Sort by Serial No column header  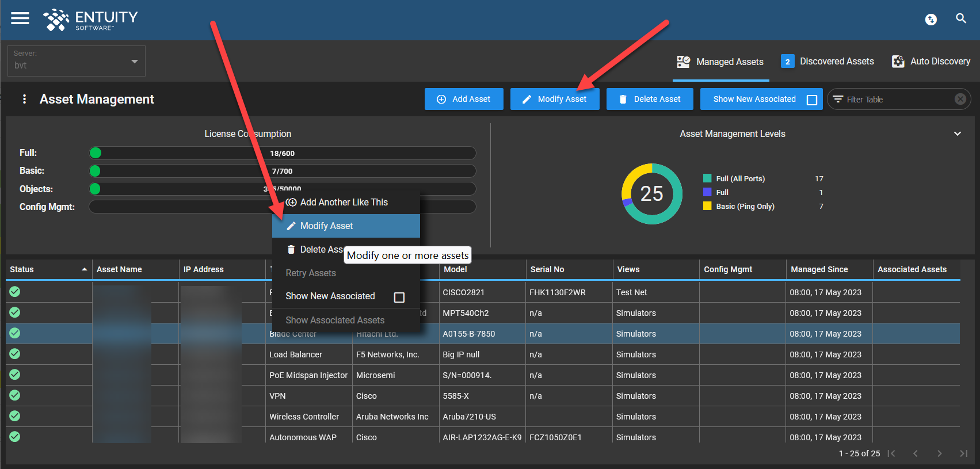pyautogui.click(x=569, y=269)
